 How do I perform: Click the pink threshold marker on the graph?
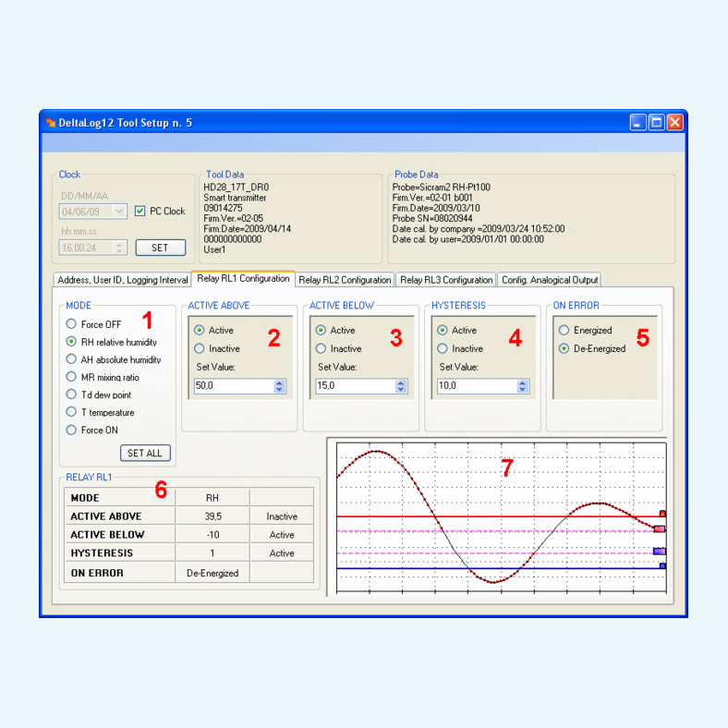coord(660,528)
